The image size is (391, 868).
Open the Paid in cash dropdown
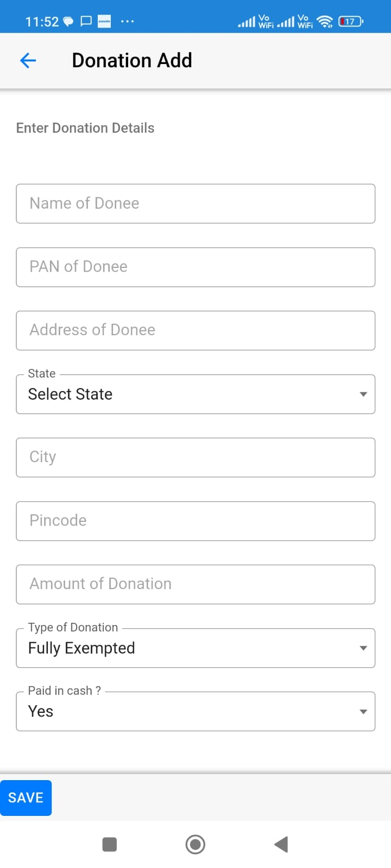[195, 711]
